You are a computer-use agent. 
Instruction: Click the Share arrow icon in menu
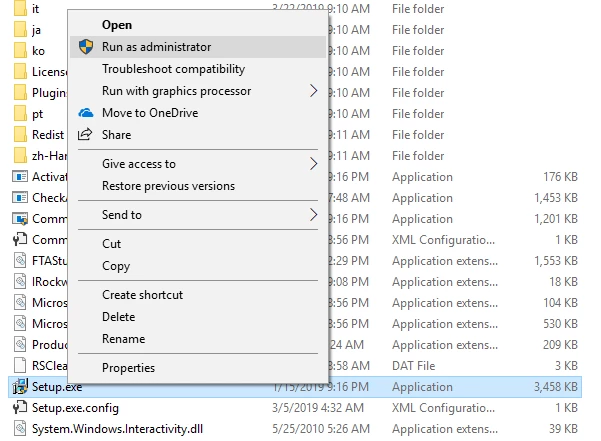point(85,134)
